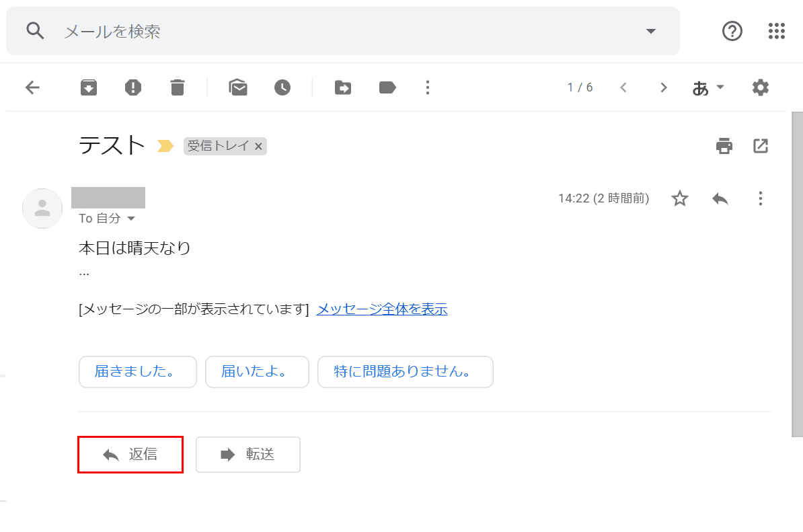Click the body text 本日は晴天なり
The image size is (803, 532).
pos(135,248)
